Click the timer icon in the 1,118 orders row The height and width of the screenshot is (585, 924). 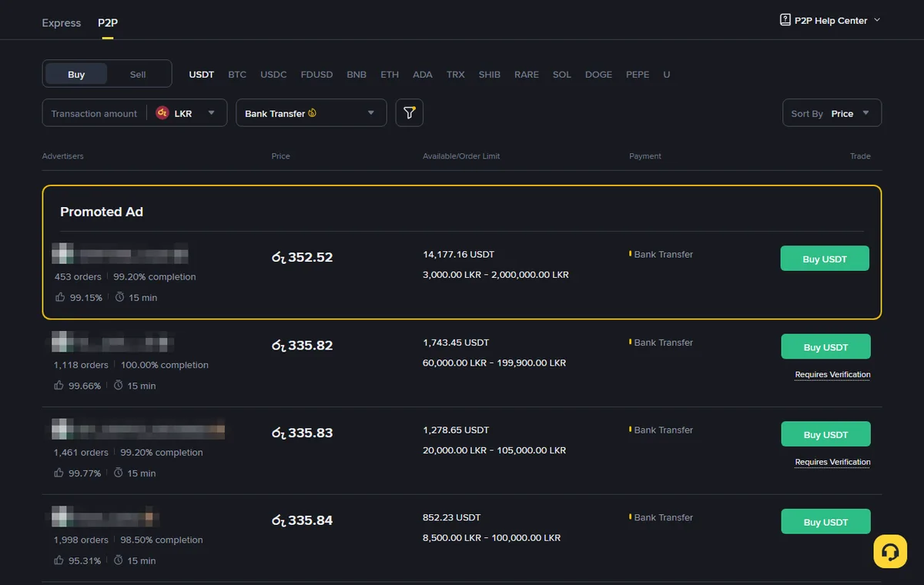[119, 386]
